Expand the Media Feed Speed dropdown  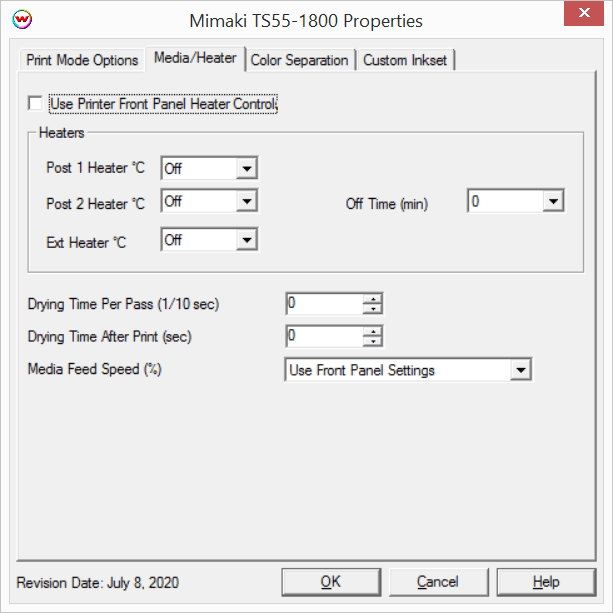coord(520,371)
